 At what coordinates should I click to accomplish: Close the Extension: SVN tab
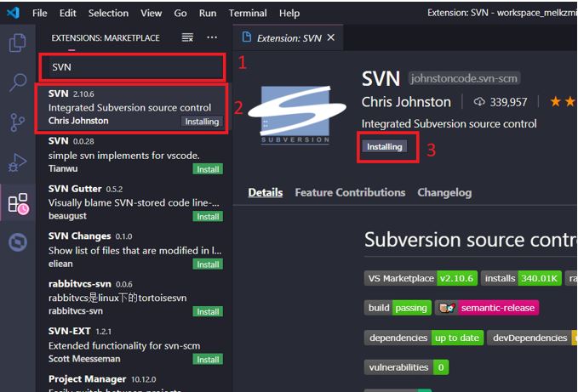click(331, 37)
